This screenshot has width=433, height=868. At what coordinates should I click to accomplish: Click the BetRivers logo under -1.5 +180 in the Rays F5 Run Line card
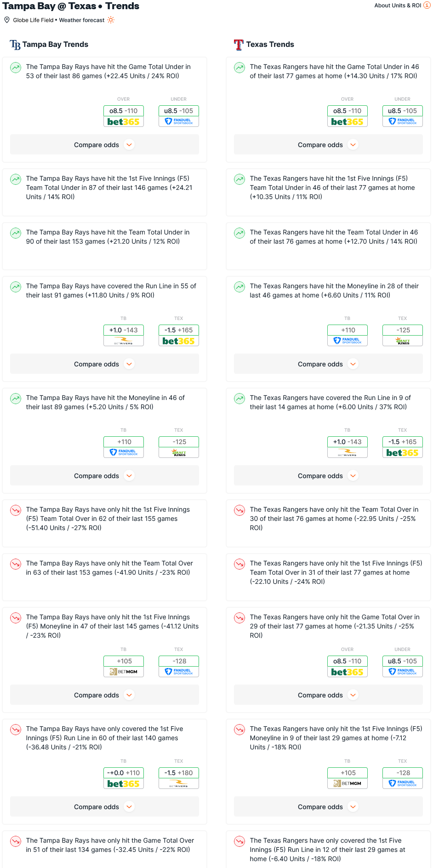click(x=179, y=783)
